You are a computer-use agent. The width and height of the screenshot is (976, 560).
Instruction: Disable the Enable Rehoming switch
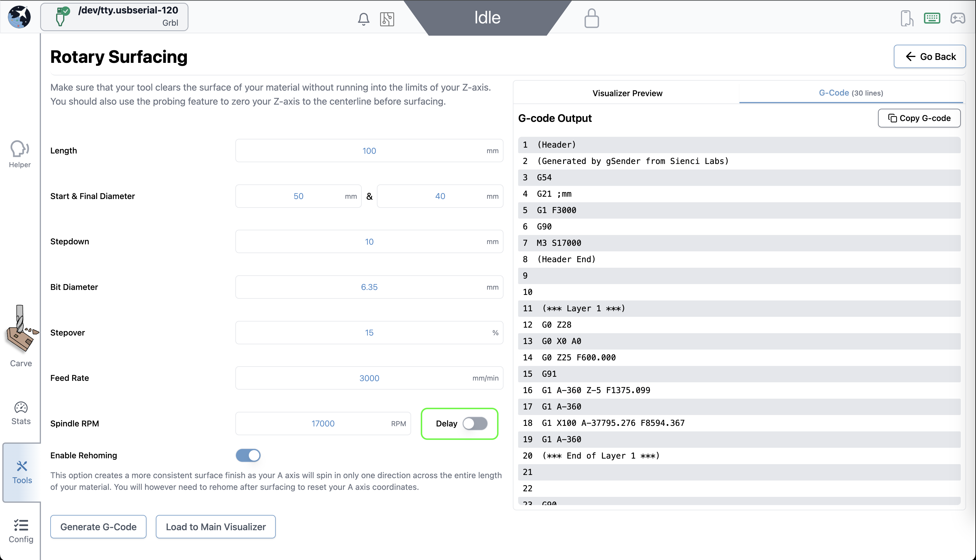click(248, 455)
